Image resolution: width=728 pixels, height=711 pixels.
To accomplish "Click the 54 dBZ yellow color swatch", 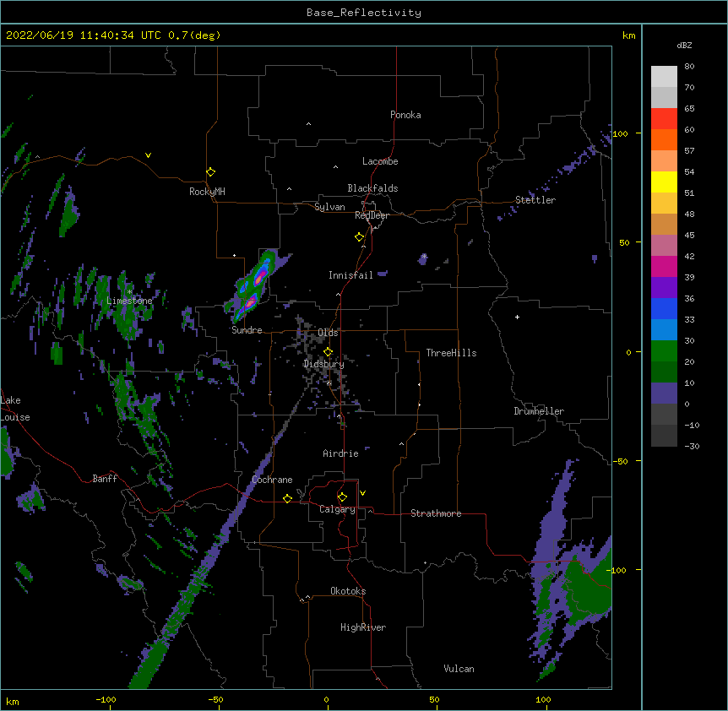I will (664, 182).
